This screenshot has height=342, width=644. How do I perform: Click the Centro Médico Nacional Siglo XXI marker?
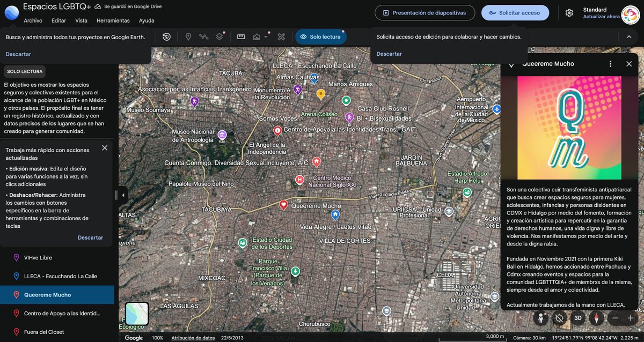point(300,180)
